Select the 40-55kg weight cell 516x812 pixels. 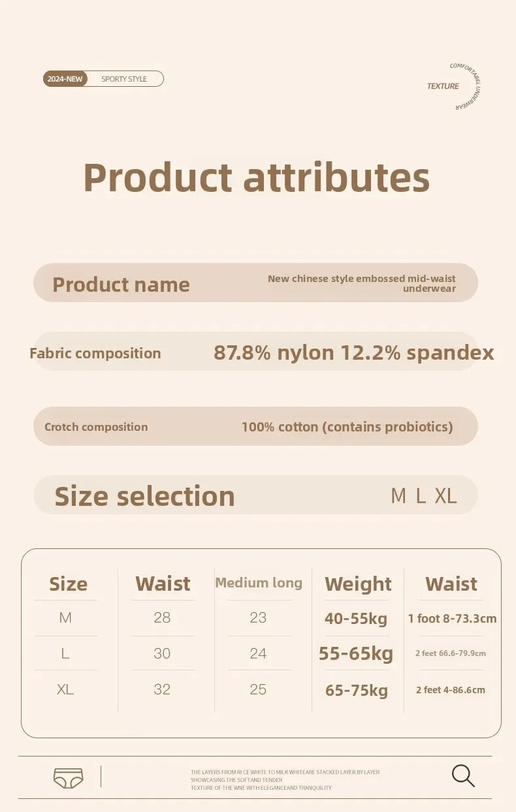[x=356, y=619]
